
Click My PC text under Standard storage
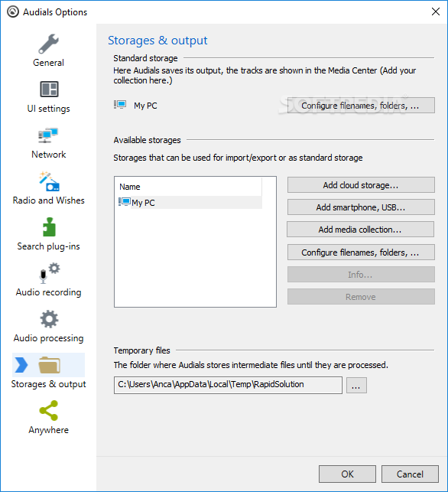coord(145,106)
